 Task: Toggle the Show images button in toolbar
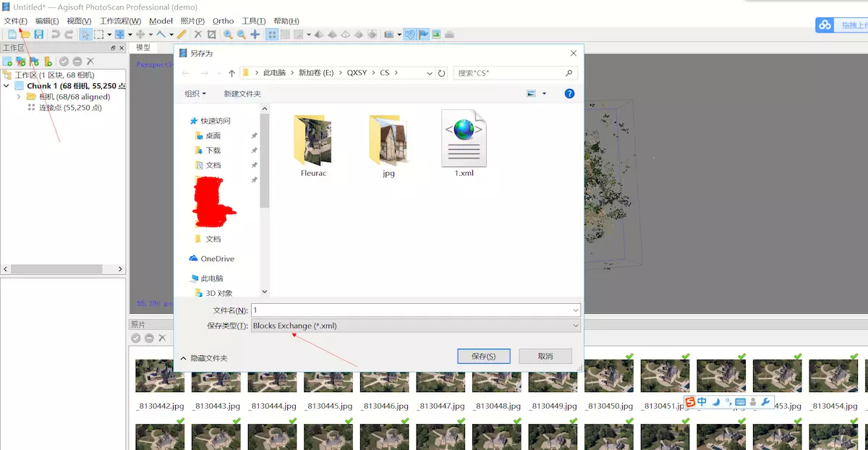point(437,35)
